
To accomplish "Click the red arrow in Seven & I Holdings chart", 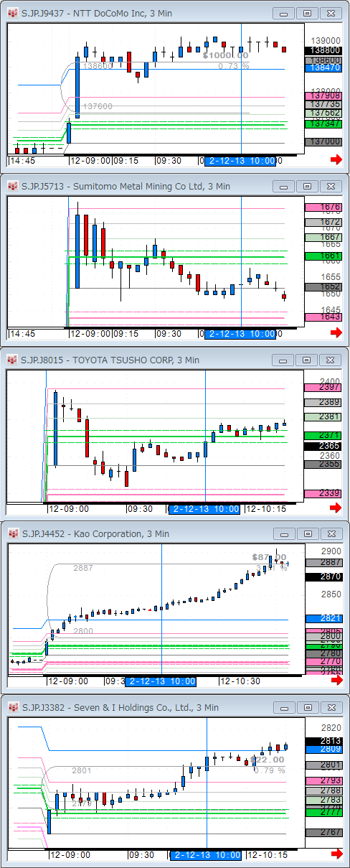I will point(336,854).
